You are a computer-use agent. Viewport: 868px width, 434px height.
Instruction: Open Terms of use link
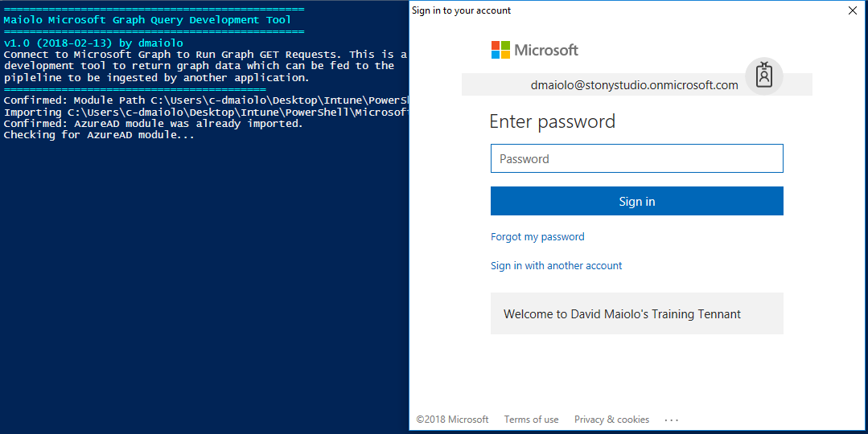pyautogui.click(x=531, y=420)
